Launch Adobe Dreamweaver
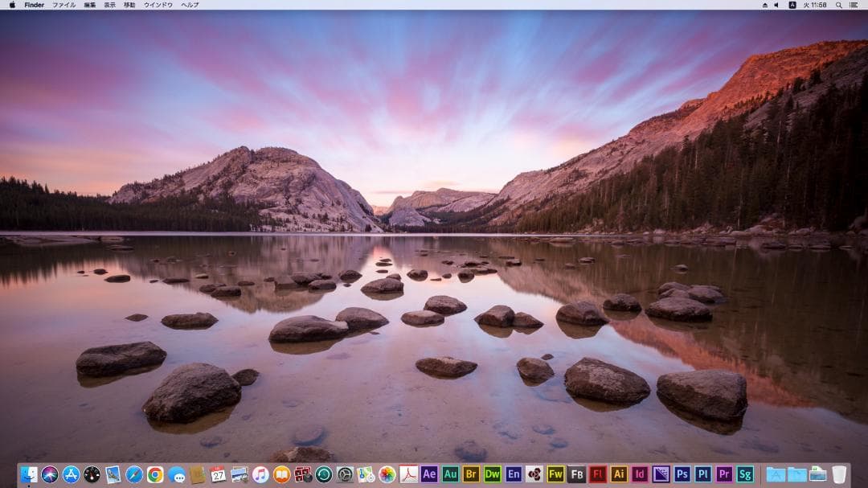Screen dimensions: 868x488 coord(493,474)
